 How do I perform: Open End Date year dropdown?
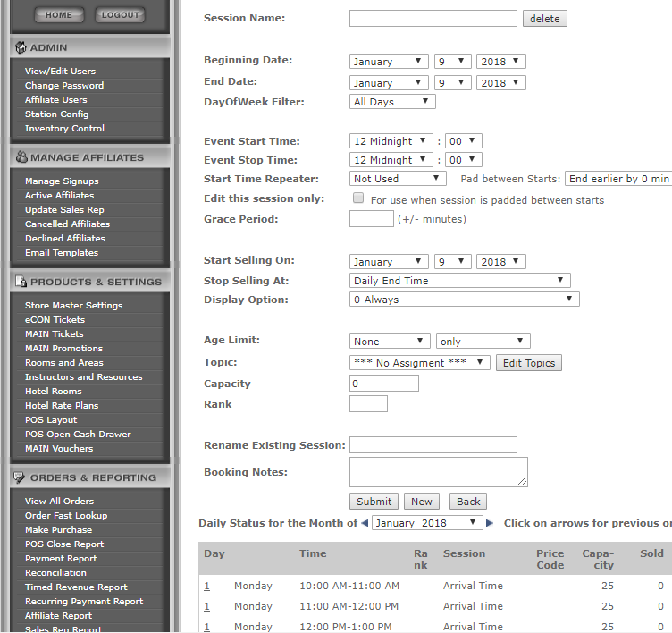501,83
